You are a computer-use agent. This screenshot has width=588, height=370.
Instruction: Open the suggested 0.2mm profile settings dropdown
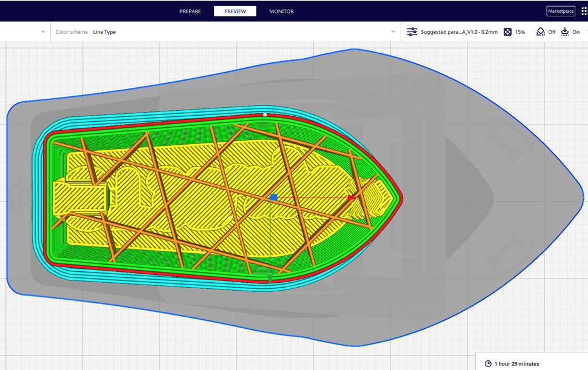(x=461, y=31)
